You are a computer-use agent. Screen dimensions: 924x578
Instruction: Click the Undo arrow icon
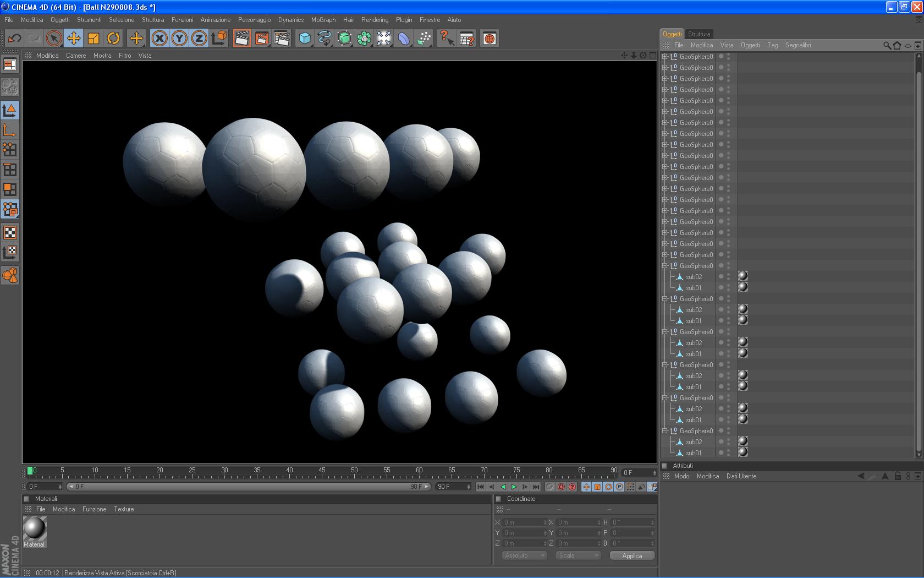click(x=15, y=39)
